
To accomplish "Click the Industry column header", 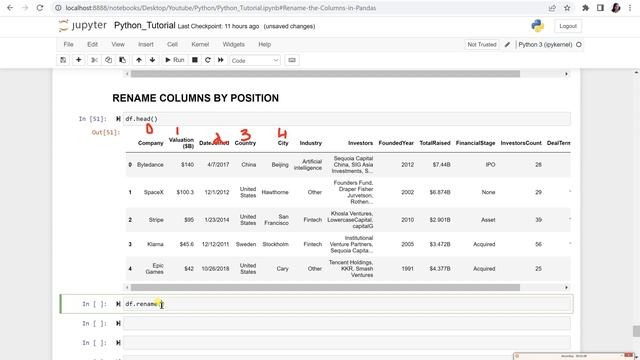I will pyautogui.click(x=311, y=143).
